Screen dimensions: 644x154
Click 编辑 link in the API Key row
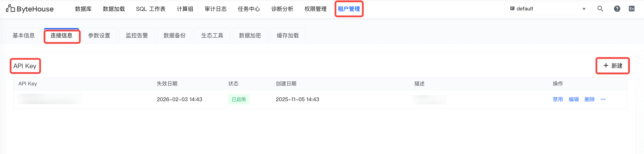pyautogui.click(x=573, y=99)
